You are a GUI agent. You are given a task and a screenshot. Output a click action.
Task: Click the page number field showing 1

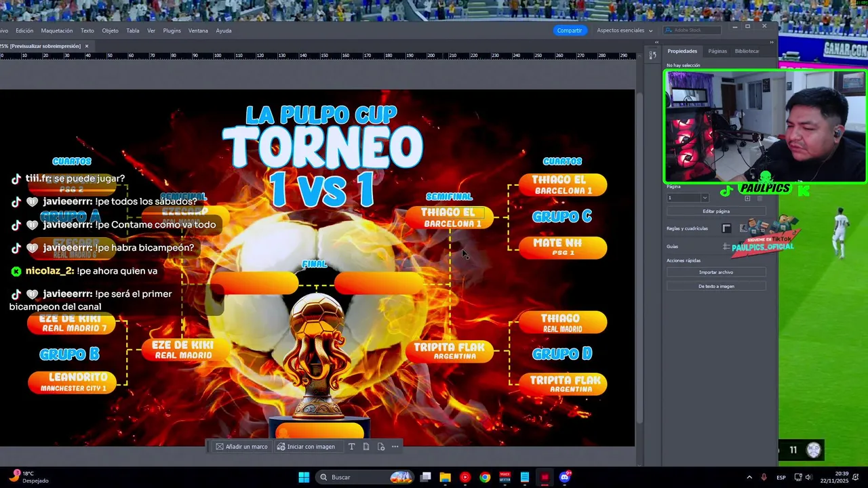click(x=684, y=198)
